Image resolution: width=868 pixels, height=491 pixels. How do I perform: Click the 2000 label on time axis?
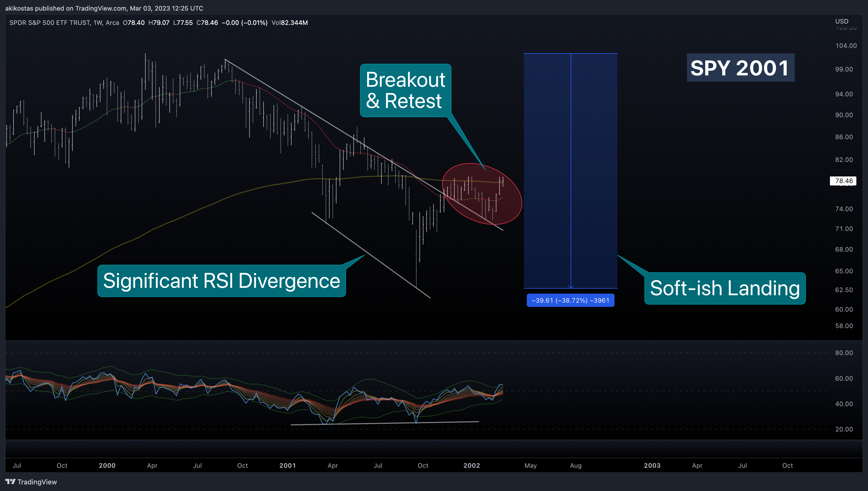(107, 465)
